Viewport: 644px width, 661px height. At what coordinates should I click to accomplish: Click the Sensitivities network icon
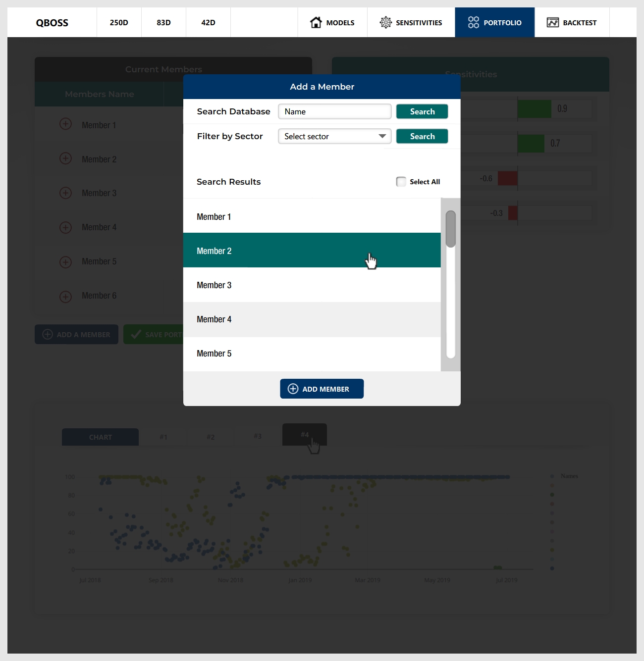coord(385,22)
